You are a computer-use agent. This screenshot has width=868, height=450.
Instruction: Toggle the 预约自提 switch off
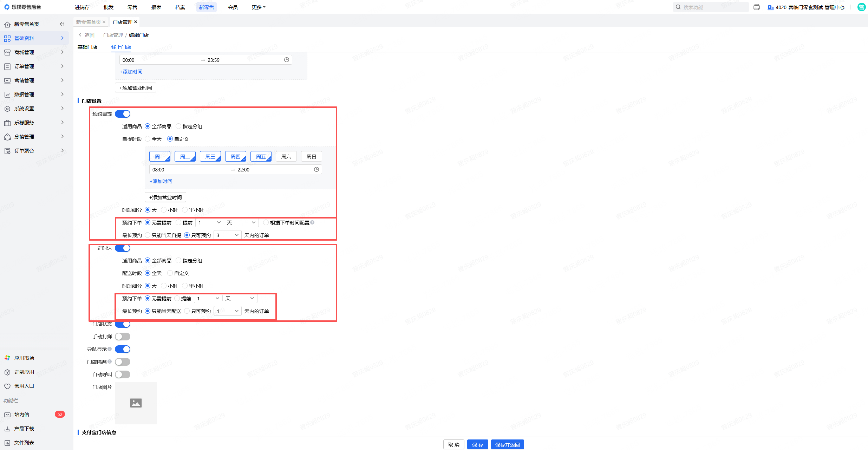click(123, 114)
